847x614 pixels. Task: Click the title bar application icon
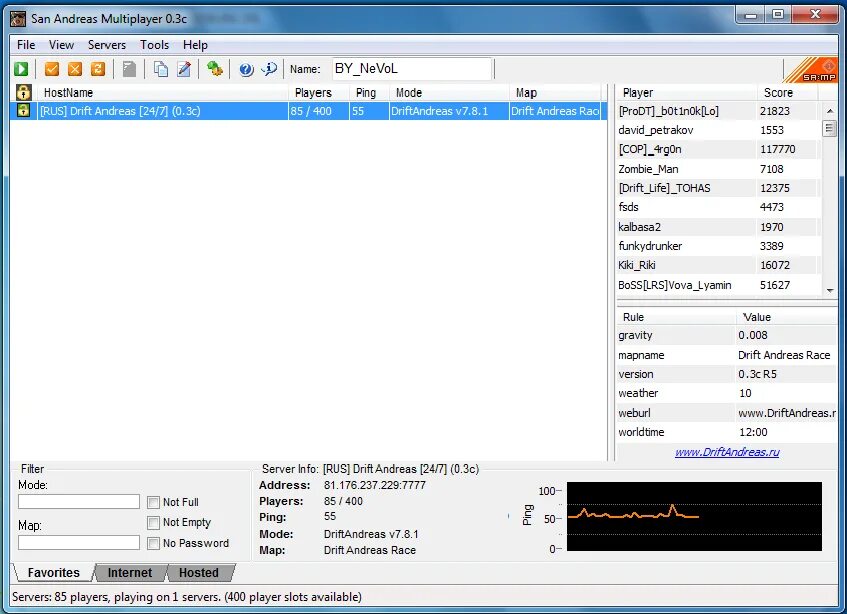[x=18, y=19]
